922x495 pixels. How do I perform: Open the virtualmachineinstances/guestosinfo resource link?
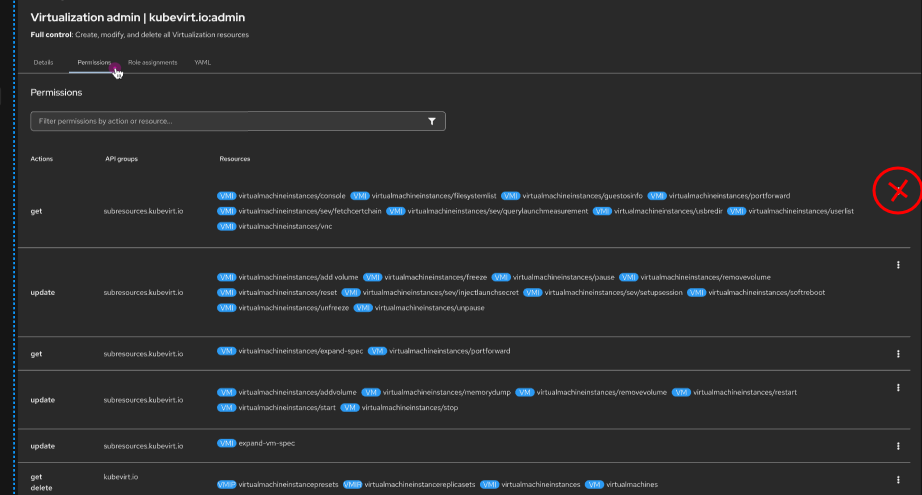582,195
